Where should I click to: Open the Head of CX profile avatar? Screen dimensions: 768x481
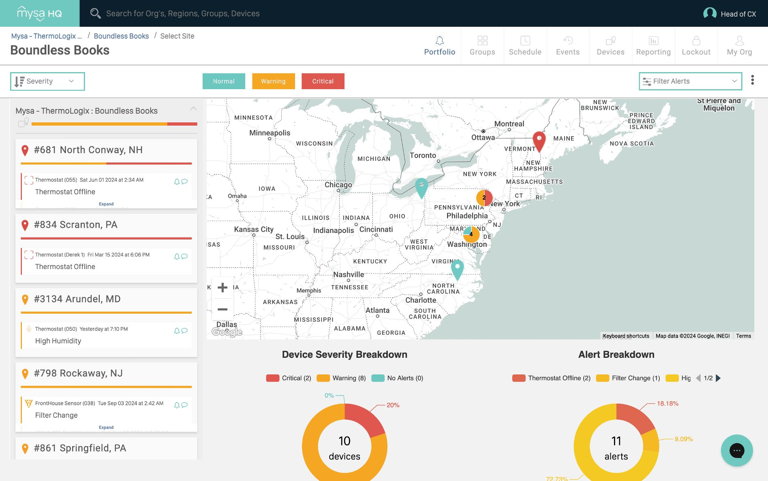tap(709, 13)
